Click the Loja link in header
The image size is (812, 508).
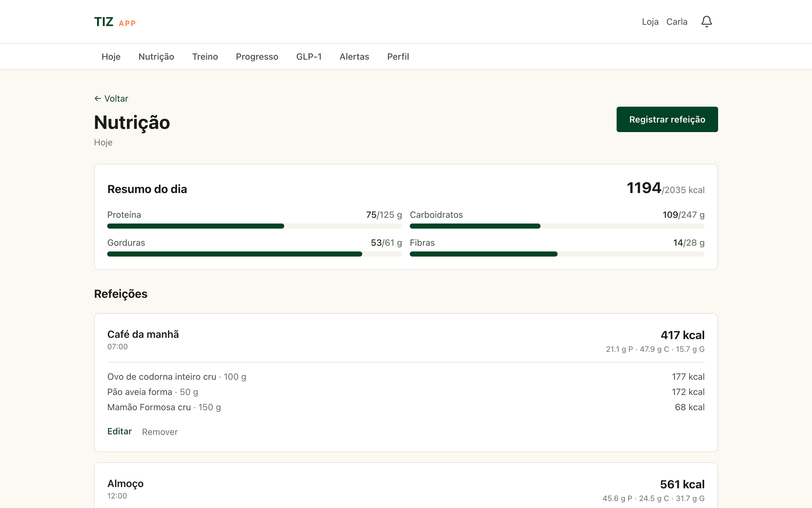(650, 22)
